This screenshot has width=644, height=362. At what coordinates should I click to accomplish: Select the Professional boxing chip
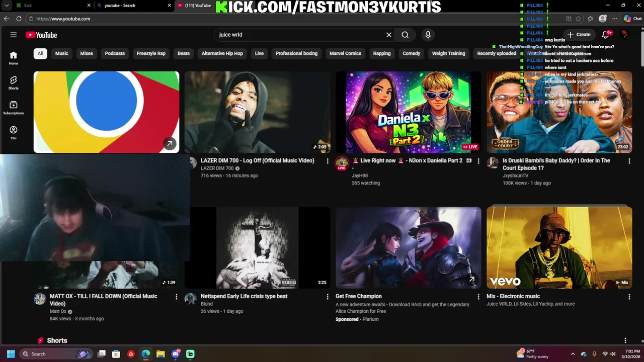pos(296,53)
